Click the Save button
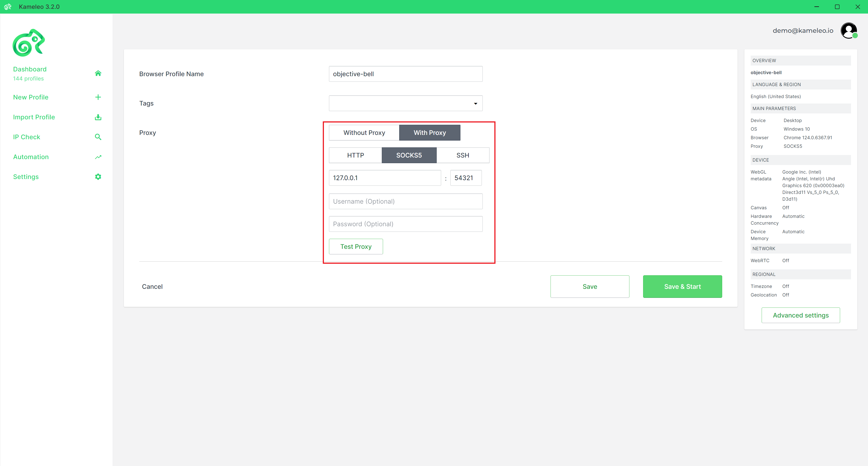 590,286
